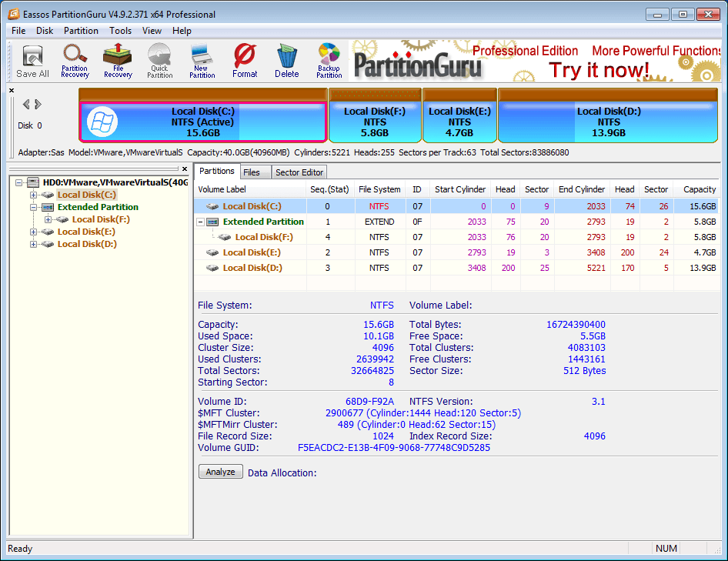The height and width of the screenshot is (561, 728).
Task: Open the Backup Partition tool
Action: click(x=329, y=62)
